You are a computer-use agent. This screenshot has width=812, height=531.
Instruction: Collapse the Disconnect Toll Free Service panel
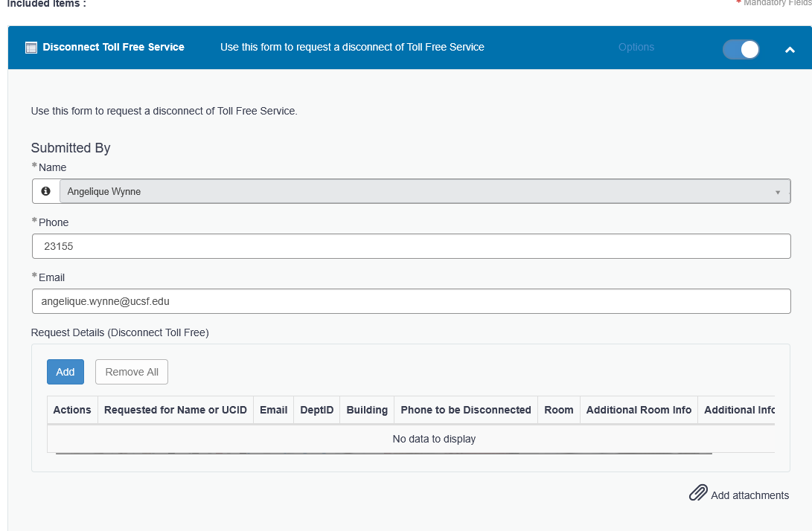pyautogui.click(x=790, y=50)
